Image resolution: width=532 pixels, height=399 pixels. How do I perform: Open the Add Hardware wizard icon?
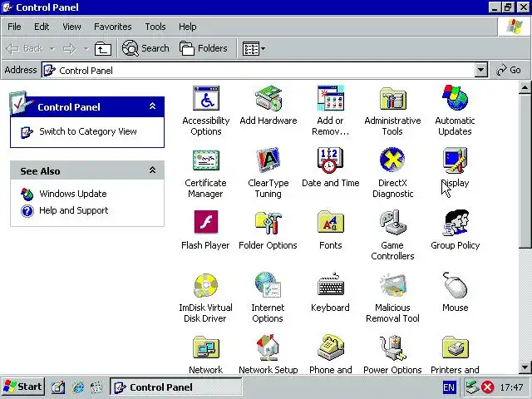(268, 98)
